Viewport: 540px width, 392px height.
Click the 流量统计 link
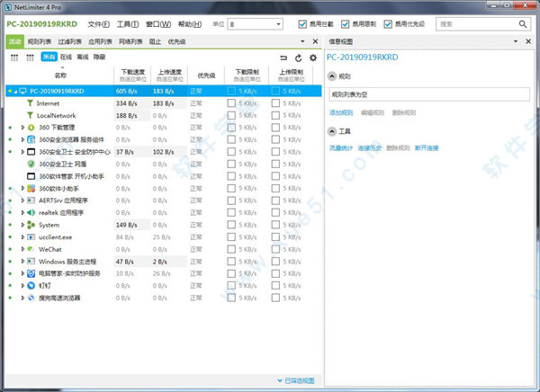[341, 148]
